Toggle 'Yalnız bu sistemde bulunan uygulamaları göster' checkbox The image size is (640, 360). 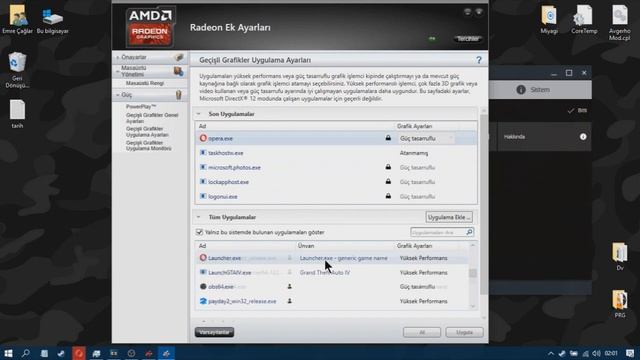pos(199,232)
